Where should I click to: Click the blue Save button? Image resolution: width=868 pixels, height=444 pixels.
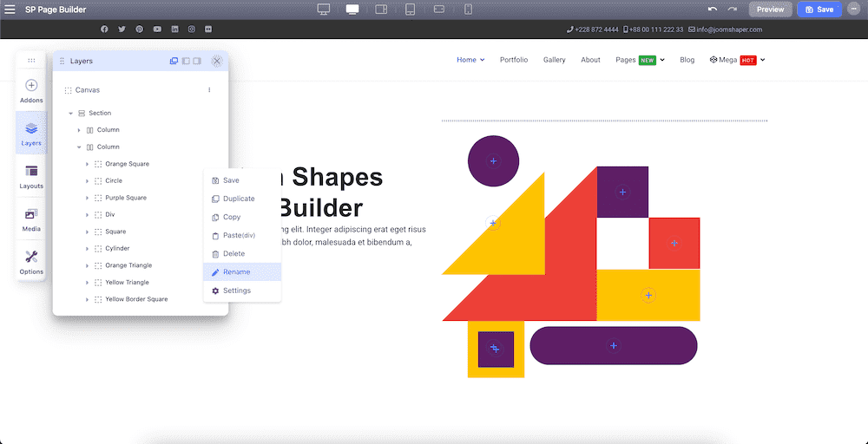pyautogui.click(x=819, y=10)
